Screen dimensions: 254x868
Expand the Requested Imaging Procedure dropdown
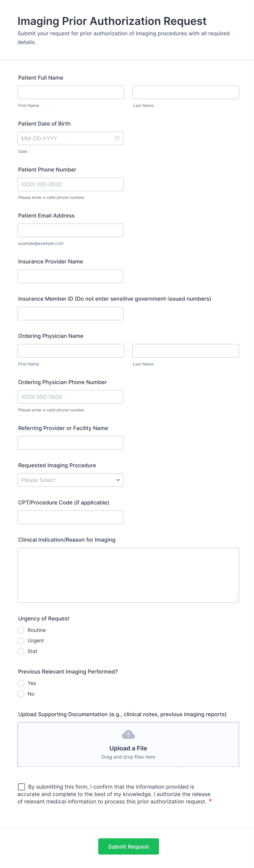(70, 480)
